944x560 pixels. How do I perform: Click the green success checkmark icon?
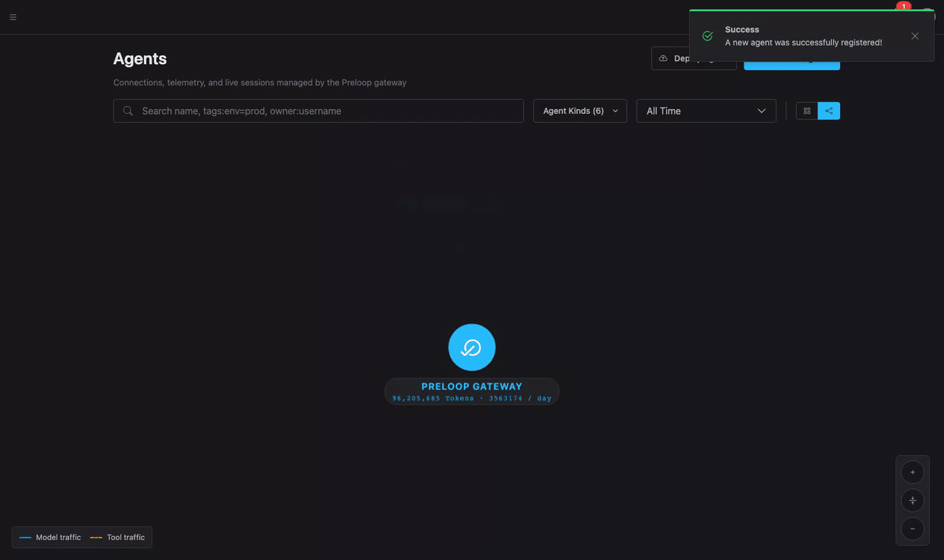pos(707,36)
